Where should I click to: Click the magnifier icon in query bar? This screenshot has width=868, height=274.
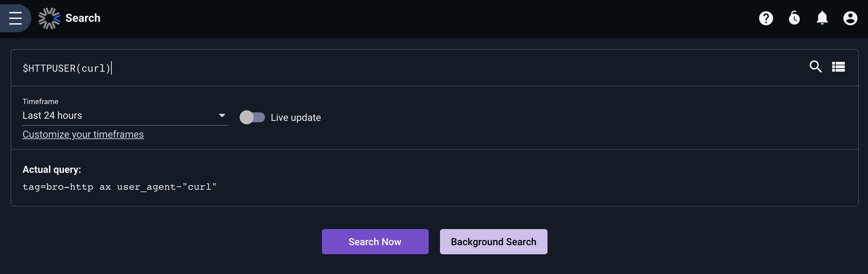point(816,67)
